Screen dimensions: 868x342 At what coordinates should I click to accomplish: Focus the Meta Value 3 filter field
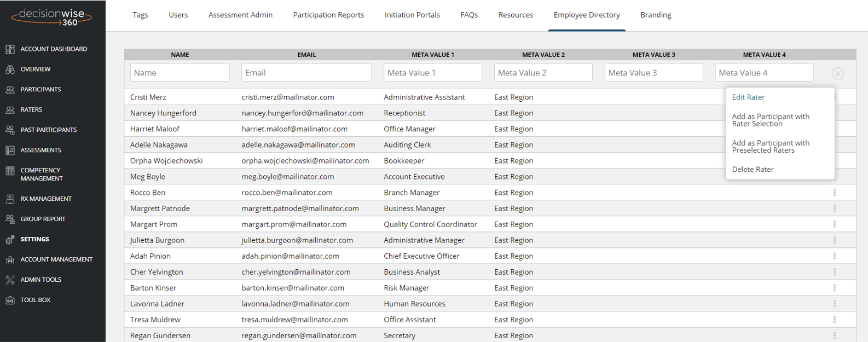click(654, 72)
